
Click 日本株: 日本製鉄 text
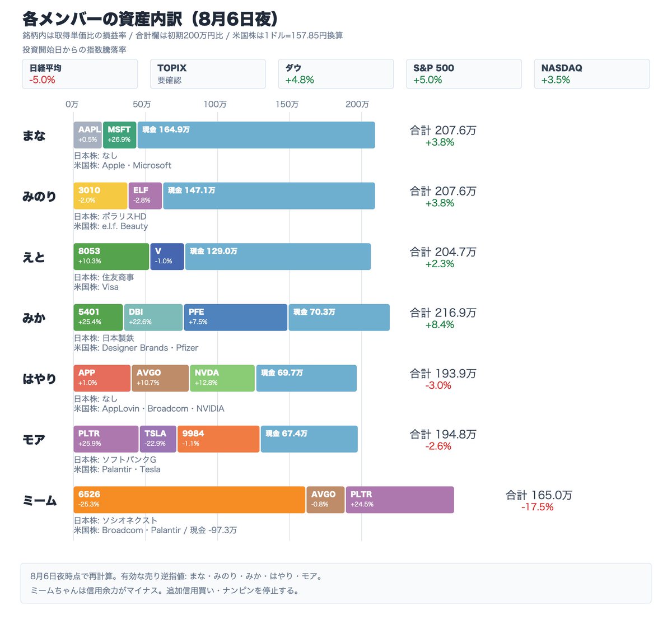click(104, 338)
